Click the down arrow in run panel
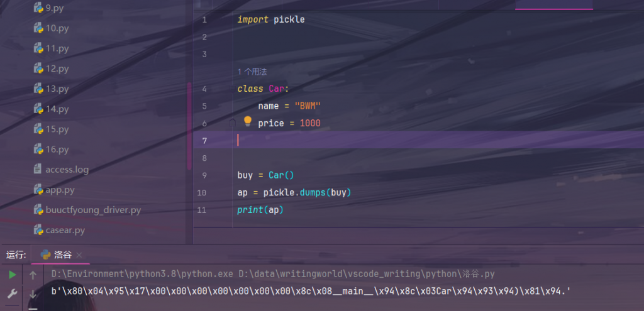The width and height of the screenshot is (644, 311). [x=33, y=294]
